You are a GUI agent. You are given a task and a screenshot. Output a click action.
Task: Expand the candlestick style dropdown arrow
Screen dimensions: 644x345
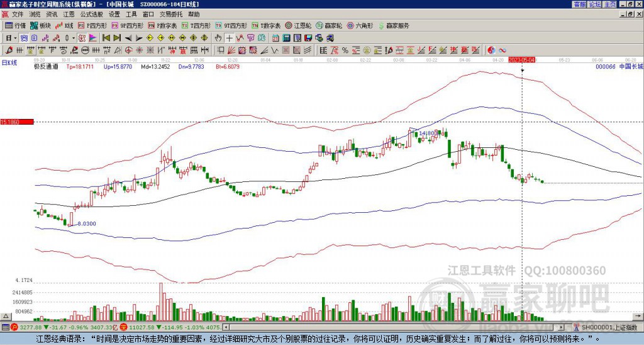coord(74,38)
